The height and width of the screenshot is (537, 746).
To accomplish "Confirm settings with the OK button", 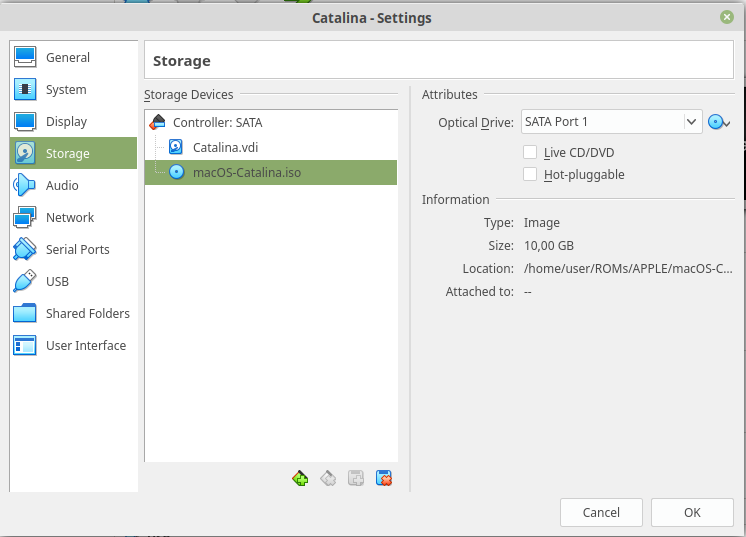I will 692,512.
